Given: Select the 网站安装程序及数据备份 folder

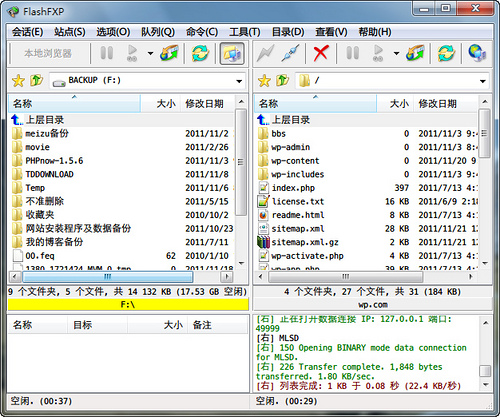Looking at the screenshot, I should click(x=122, y=228).
